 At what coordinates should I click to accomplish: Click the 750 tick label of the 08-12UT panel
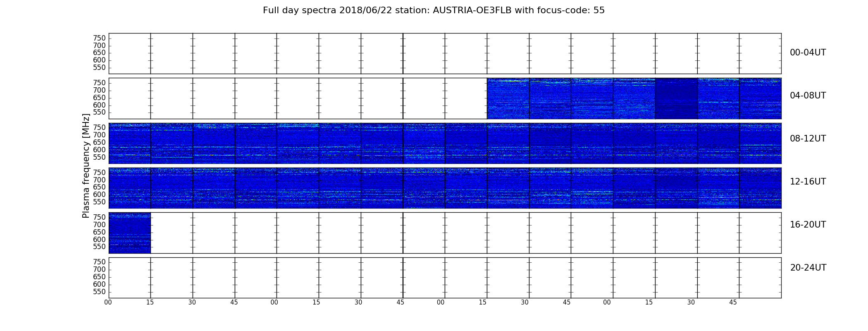(x=99, y=127)
